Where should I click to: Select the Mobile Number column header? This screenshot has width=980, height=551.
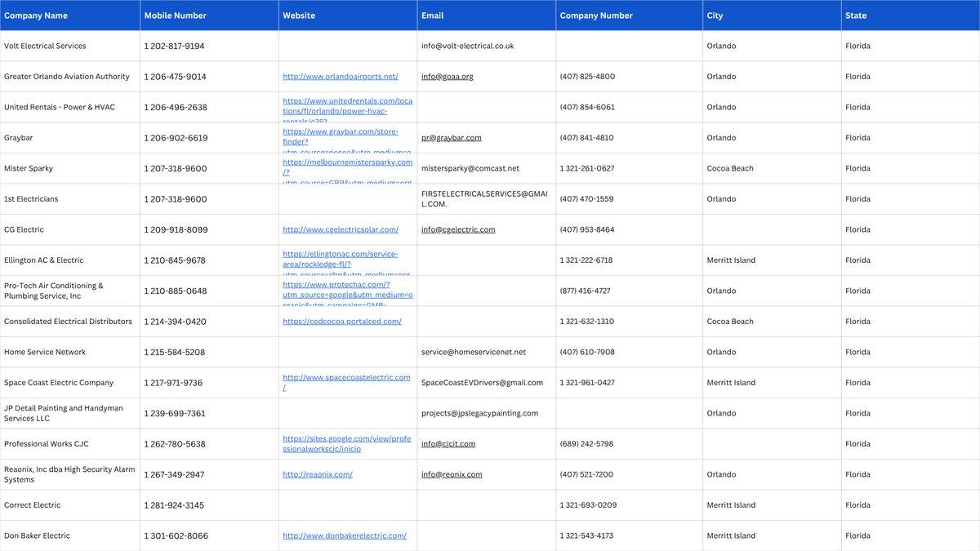(x=209, y=16)
